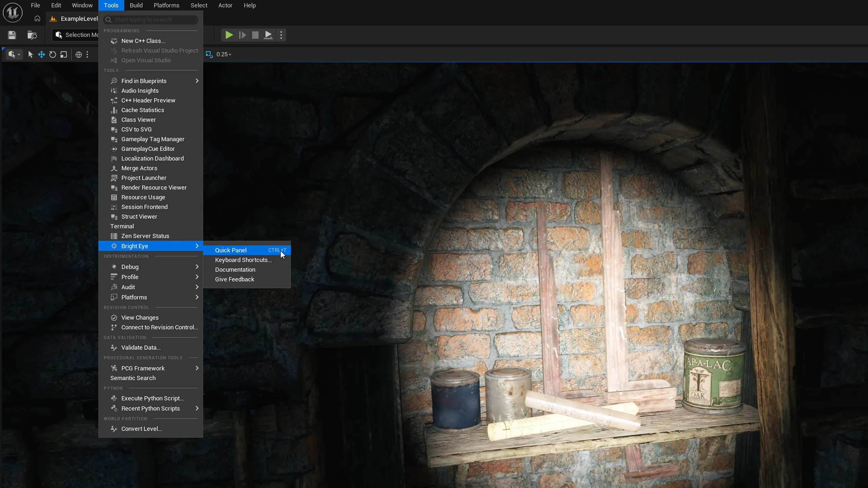
Task: Open Keyboard Shortcuts in Bright Eye submenu
Action: 247,260
